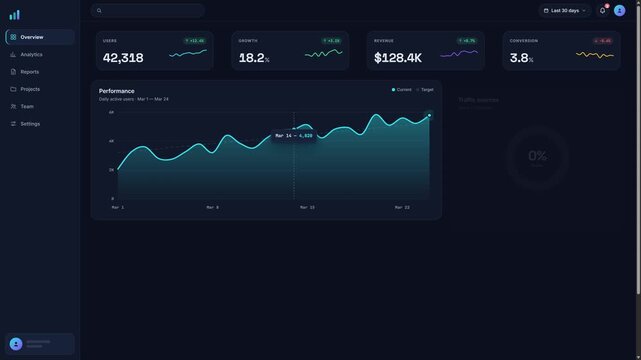Click the Mar 22 axis label
641x360 pixels.
pyautogui.click(x=402, y=208)
